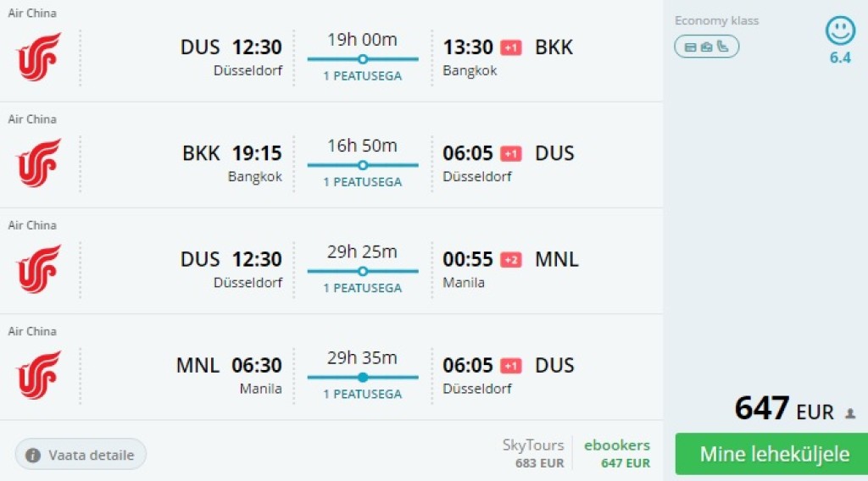Screen dimensions: 868x481
Task: Click the filled stopover marker on 29h 35m flight
Action: point(363,377)
